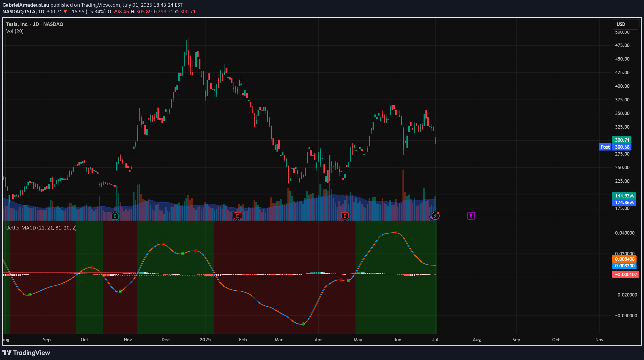Click the red earnings E marker near Feb
The height and width of the screenshot is (360, 644).
pyautogui.click(x=237, y=216)
